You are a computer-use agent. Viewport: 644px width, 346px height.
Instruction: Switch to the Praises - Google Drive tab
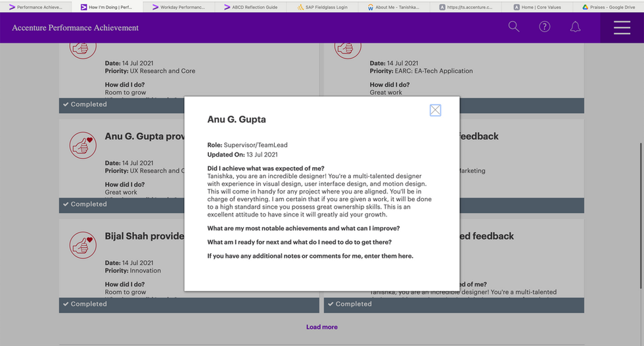tap(609, 7)
